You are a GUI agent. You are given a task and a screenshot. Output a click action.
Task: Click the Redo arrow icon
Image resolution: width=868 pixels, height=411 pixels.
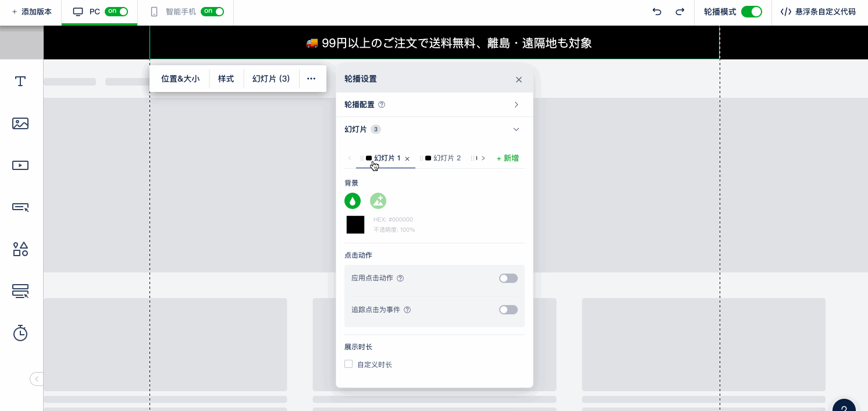[x=680, y=12]
